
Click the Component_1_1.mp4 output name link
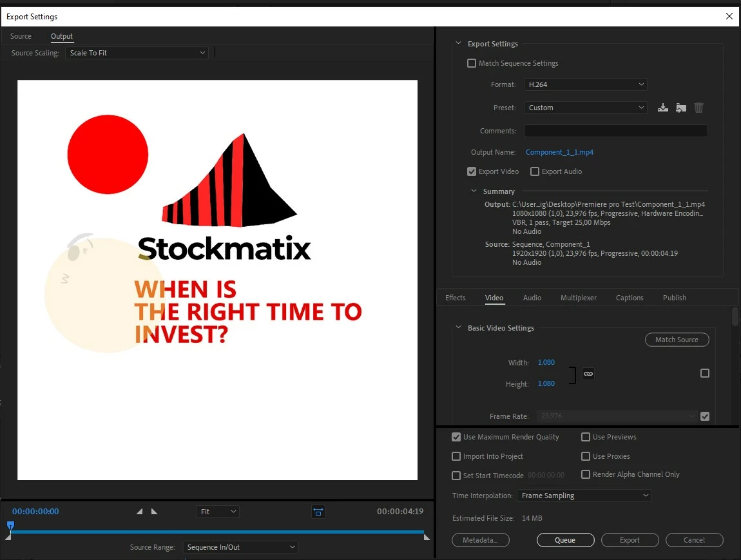(559, 152)
